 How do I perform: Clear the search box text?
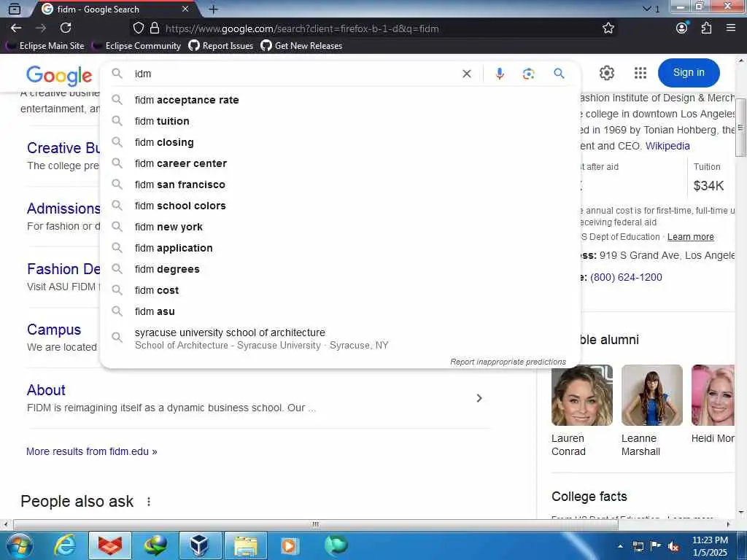[x=467, y=74]
